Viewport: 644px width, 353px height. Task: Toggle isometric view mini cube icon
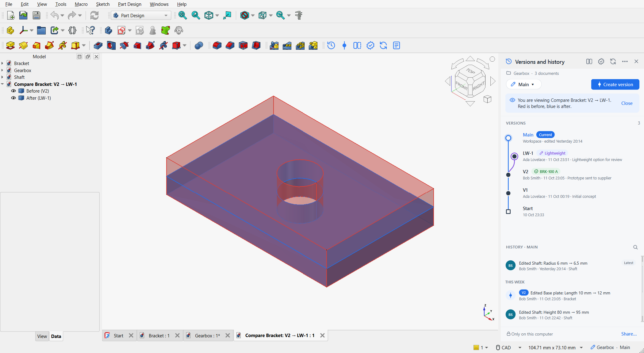(487, 99)
